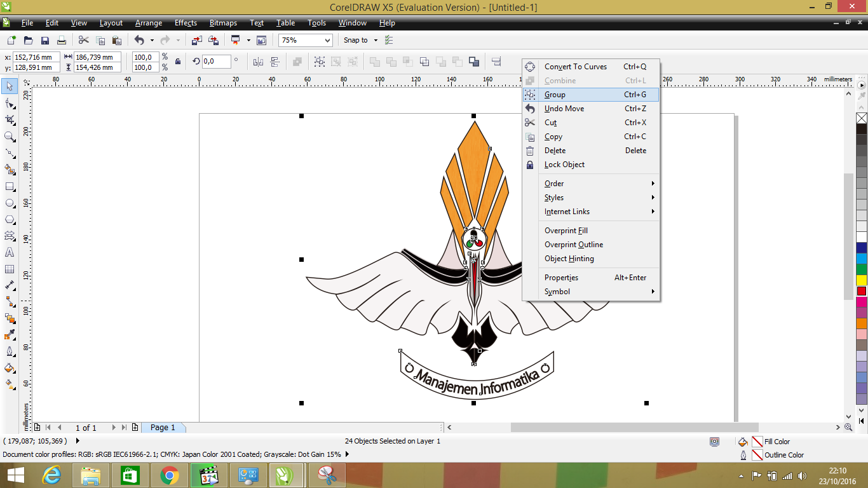868x488 pixels.
Task: Choose the Ellipse tool
Action: coord(10,203)
